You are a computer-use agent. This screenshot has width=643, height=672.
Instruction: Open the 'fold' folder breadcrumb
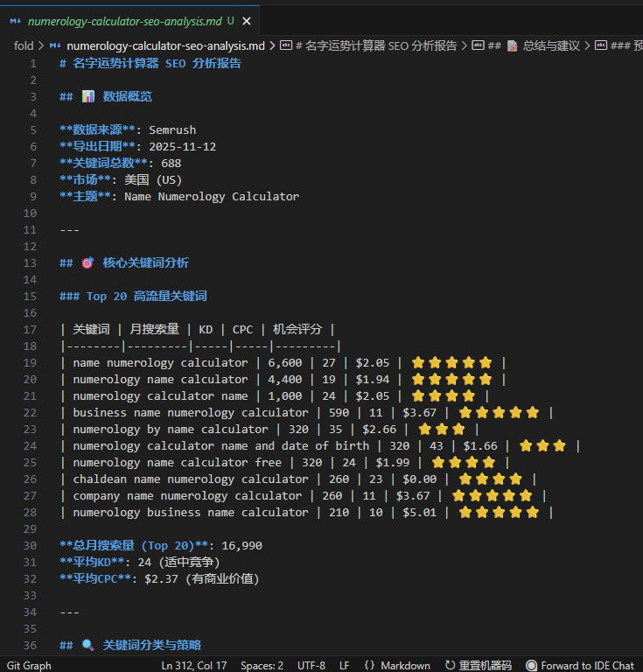coord(24,45)
